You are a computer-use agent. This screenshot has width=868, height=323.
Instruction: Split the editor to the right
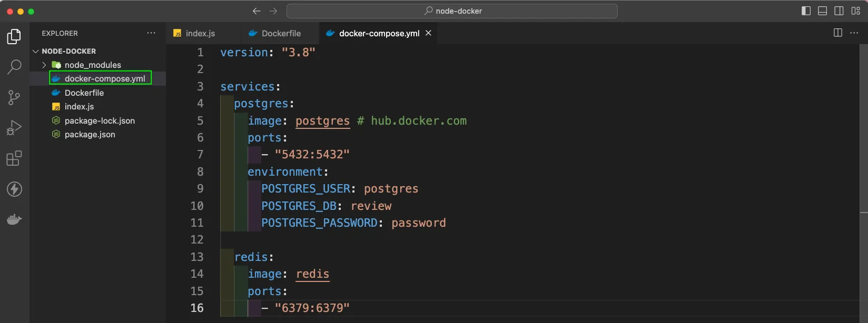tap(838, 33)
